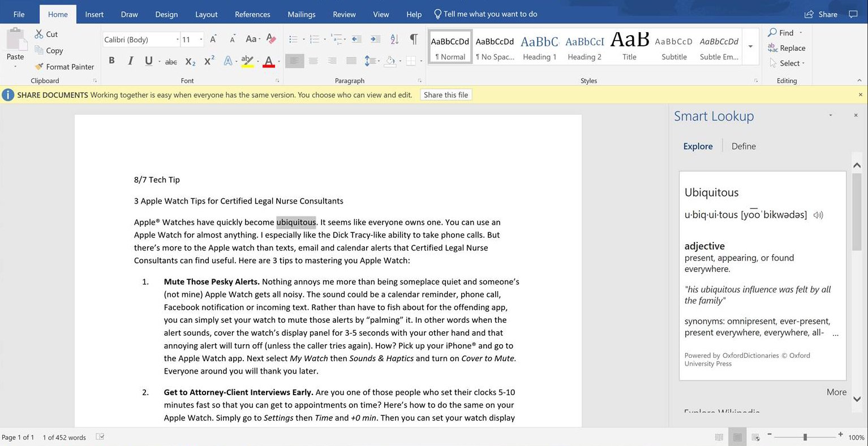This screenshot has height=446, width=868.
Task: Apply yellow text highlight color
Action: pyautogui.click(x=247, y=61)
